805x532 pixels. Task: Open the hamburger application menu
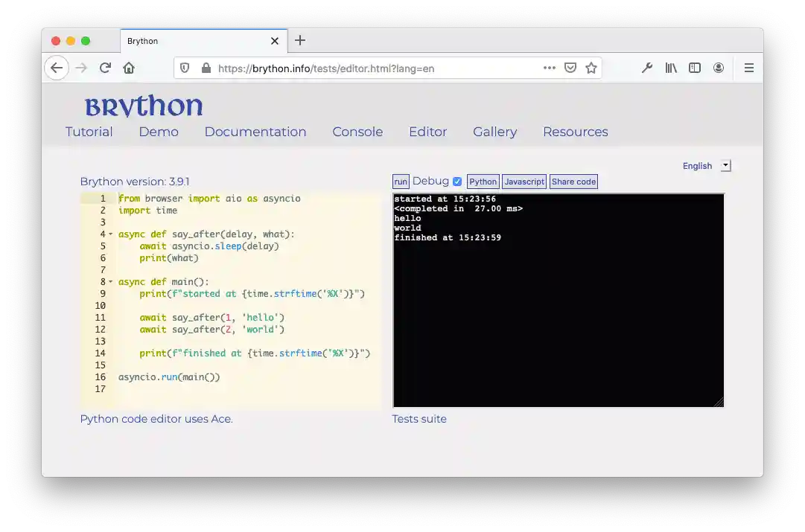coord(748,68)
